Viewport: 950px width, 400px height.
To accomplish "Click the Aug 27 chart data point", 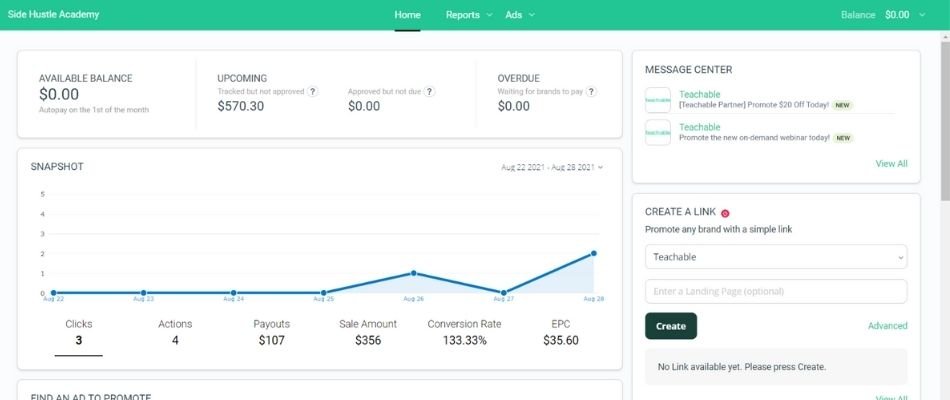I will pyautogui.click(x=503, y=293).
